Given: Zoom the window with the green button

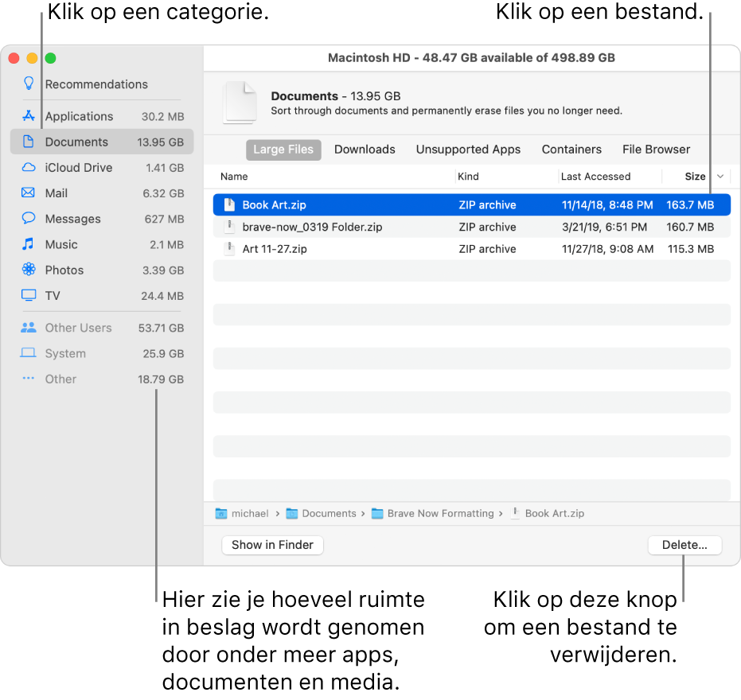Looking at the screenshot, I should coord(51,58).
